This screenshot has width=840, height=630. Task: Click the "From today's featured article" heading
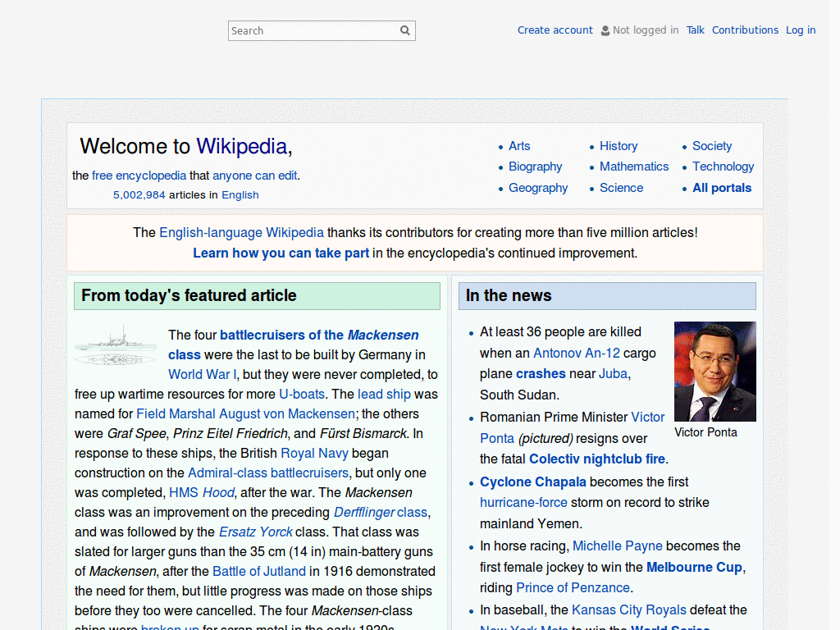click(189, 295)
